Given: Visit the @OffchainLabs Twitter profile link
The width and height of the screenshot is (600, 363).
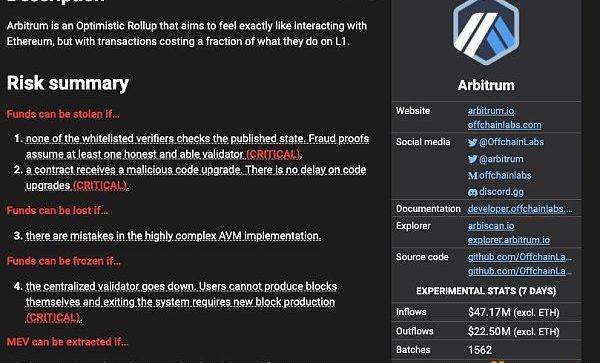Looking at the screenshot, I should (511, 142).
